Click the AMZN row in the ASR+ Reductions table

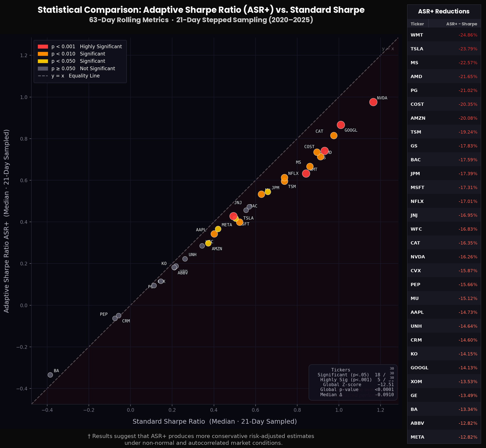[x=444, y=118]
